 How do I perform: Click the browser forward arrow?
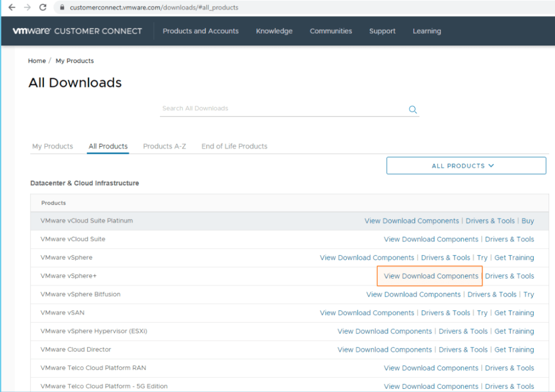pyautogui.click(x=28, y=8)
